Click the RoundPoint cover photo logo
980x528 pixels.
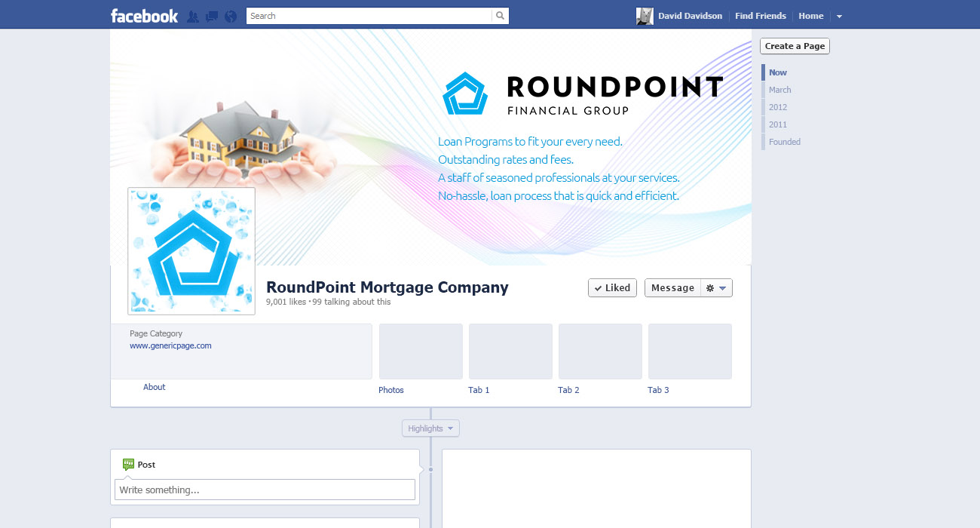[x=582, y=94]
